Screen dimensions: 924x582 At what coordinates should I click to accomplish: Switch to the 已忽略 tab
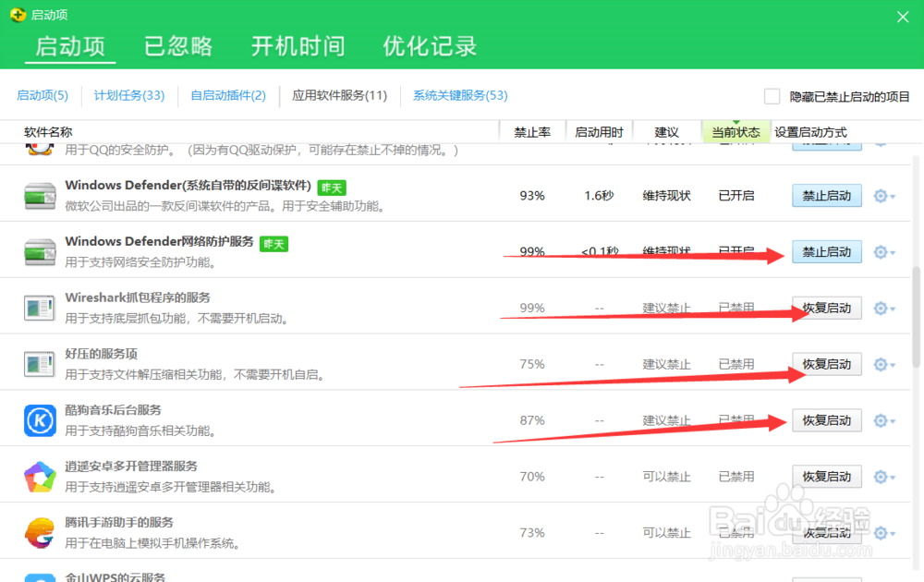click(178, 46)
